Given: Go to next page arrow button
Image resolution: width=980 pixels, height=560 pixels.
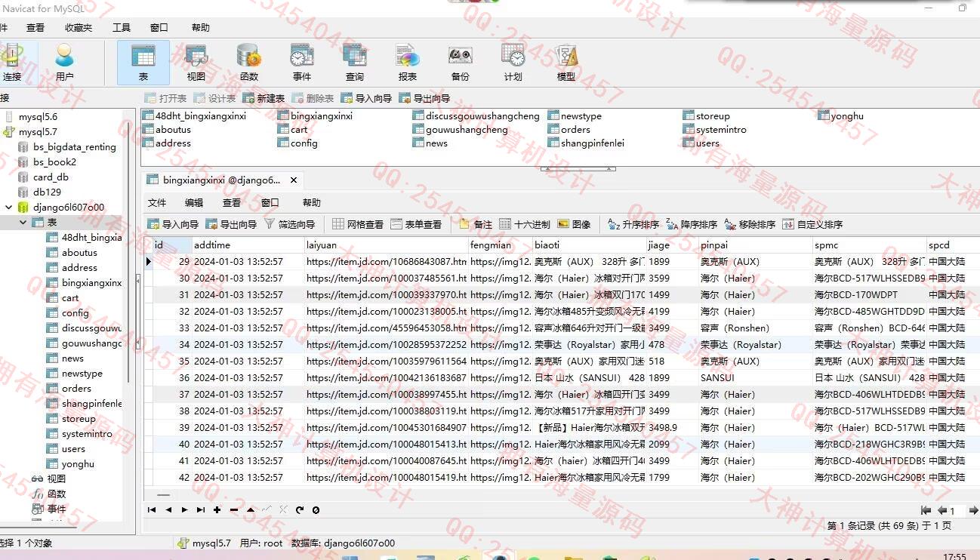Looking at the screenshot, I should click(972, 511).
